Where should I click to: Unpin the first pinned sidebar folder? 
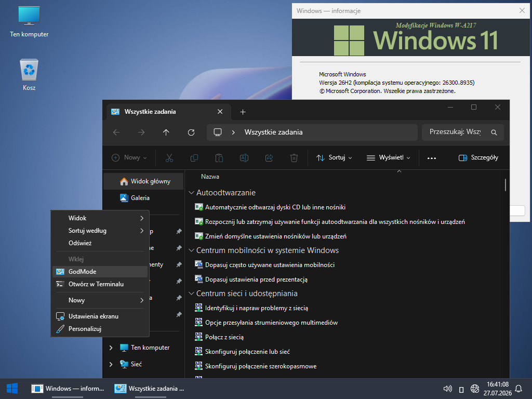pos(179,231)
